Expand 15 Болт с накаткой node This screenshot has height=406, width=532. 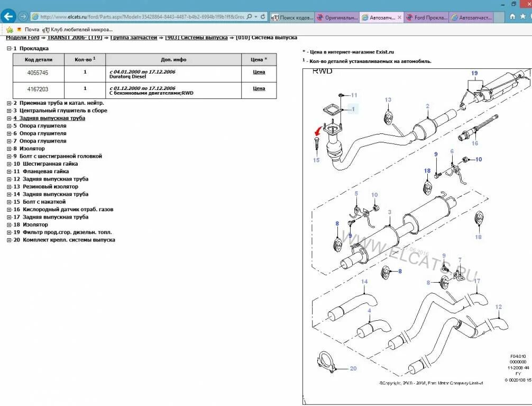[x=9, y=202]
